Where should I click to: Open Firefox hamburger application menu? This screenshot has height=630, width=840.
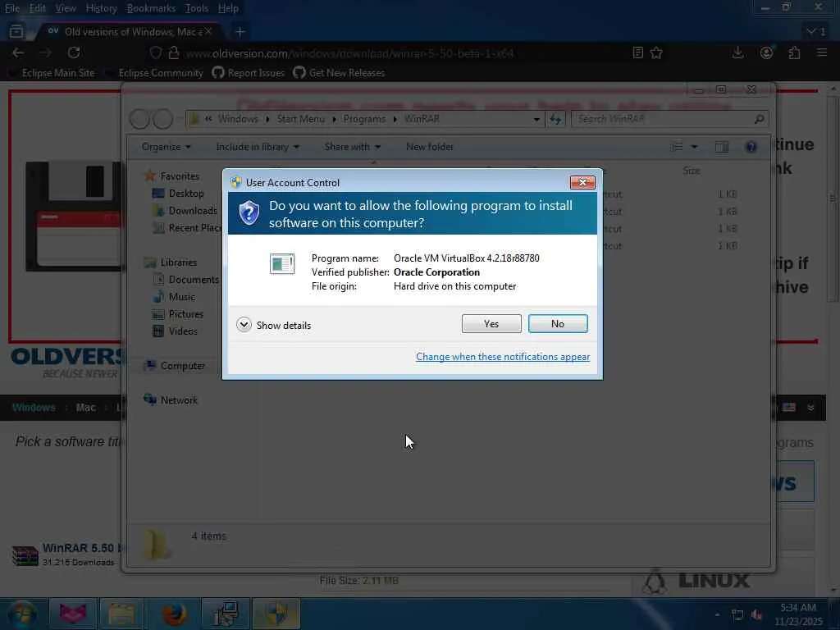(x=822, y=52)
